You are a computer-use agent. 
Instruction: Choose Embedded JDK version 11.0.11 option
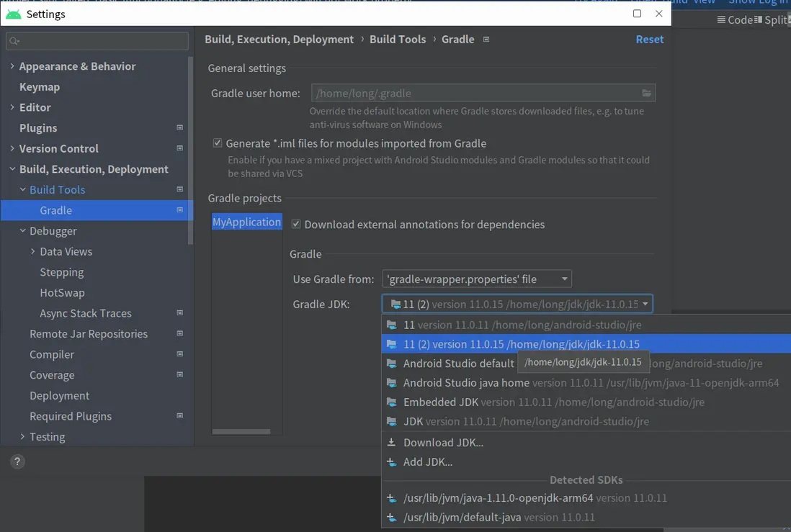click(x=586, y=402)
